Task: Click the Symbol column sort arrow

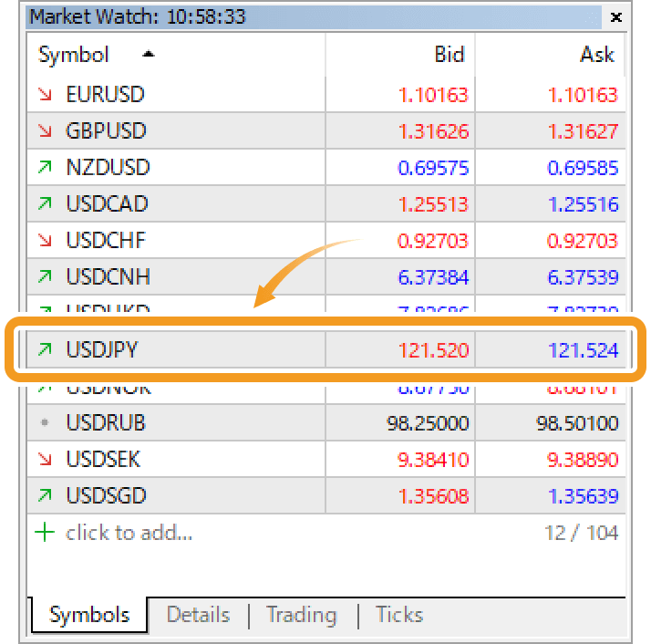Action: click(x=149, y=54)
